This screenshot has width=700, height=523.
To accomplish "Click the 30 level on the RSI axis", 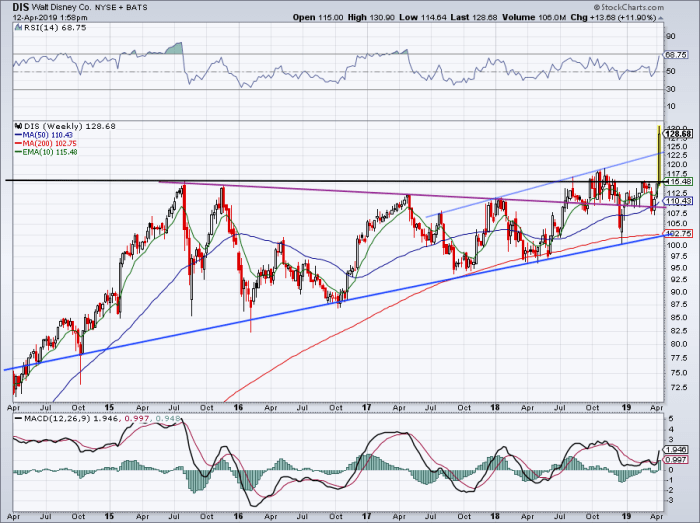I will 671,89.
